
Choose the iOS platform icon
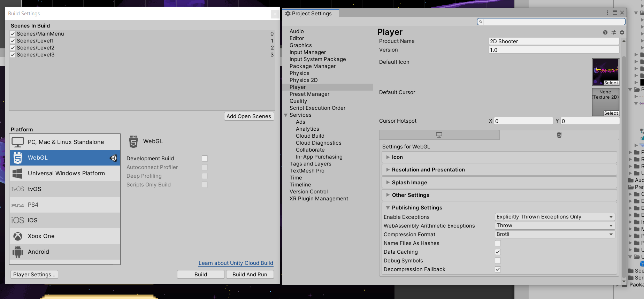pyautogui.click(x=18, y=220)
